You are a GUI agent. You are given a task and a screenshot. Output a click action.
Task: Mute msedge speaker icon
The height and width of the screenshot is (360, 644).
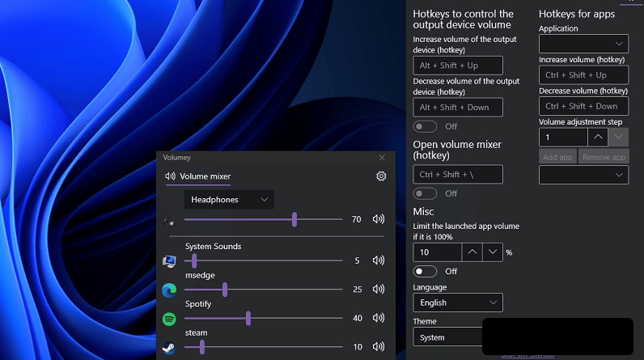tap(378, 290)
